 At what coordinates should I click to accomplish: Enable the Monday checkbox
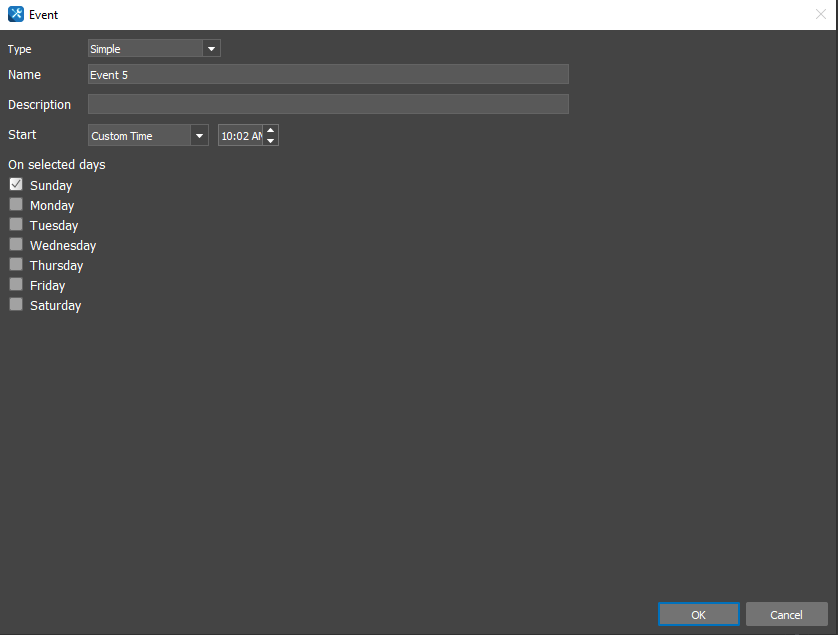16,205
